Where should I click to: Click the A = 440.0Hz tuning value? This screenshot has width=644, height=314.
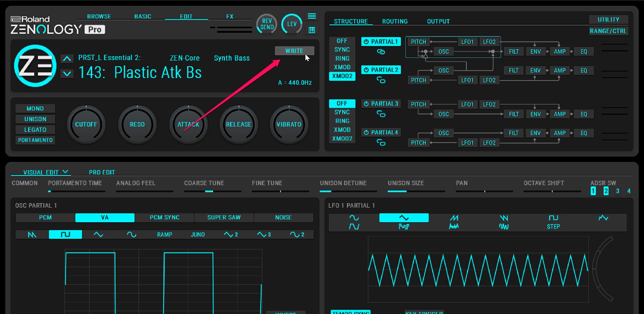tap(295, 82)
